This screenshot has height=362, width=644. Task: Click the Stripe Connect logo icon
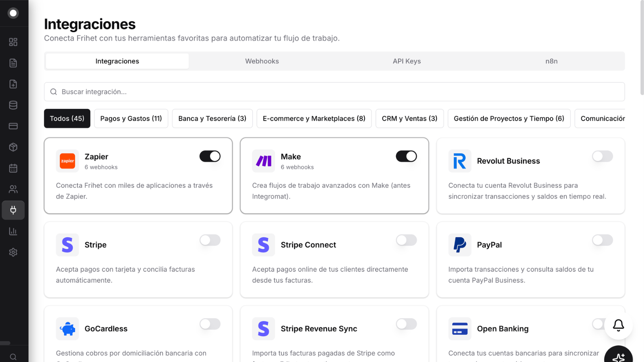tap(264, 245)
